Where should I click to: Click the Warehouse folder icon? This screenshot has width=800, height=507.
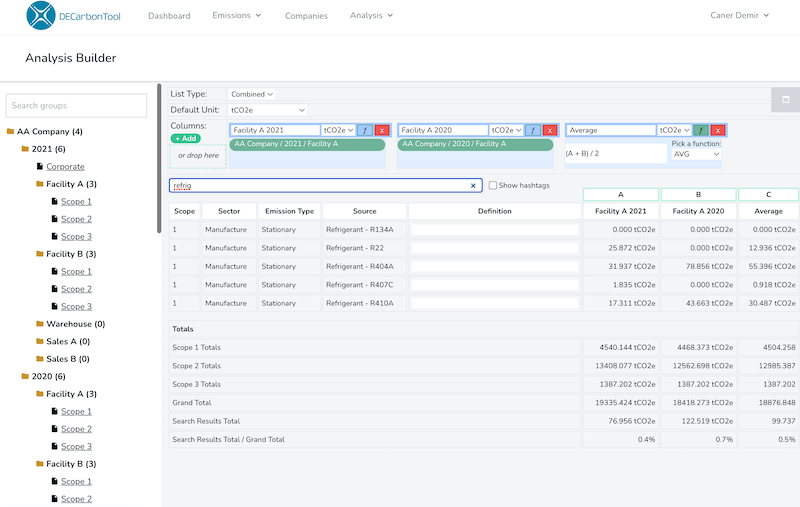(x=40, y=324)
